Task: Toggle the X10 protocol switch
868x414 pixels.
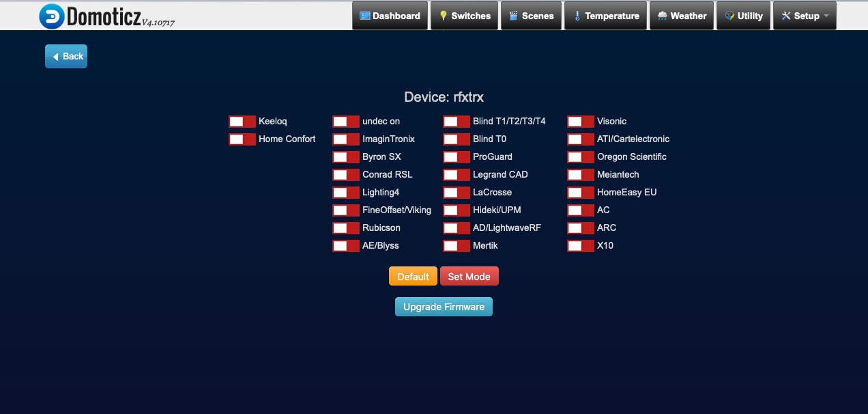Action: point(581,246)
